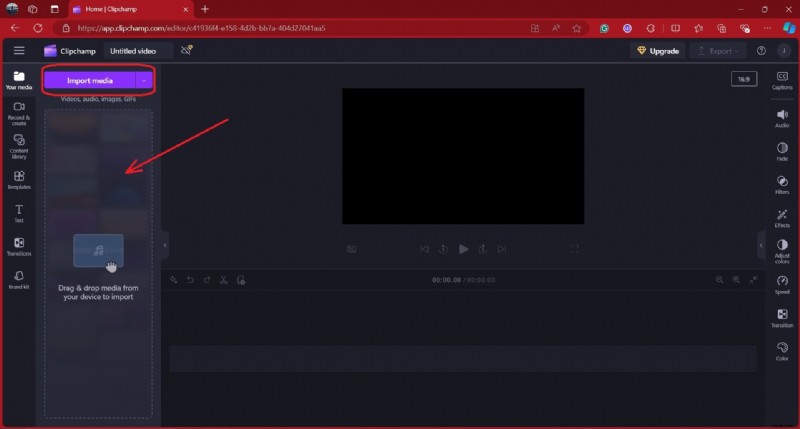
Task: Open the help question mark icon
Action: click(761, 51)
